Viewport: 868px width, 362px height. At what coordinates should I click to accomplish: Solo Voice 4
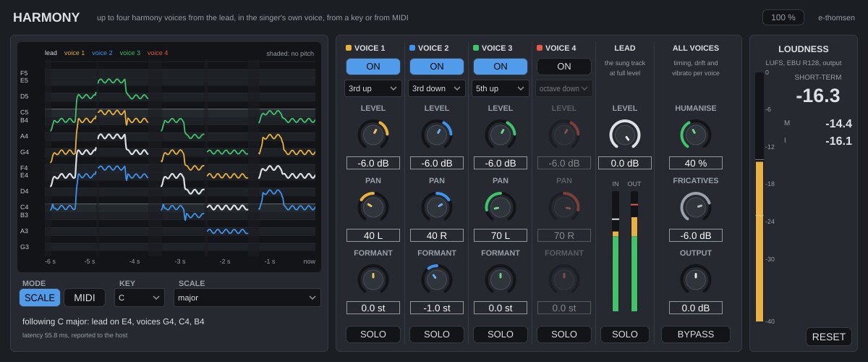[564, 334]
